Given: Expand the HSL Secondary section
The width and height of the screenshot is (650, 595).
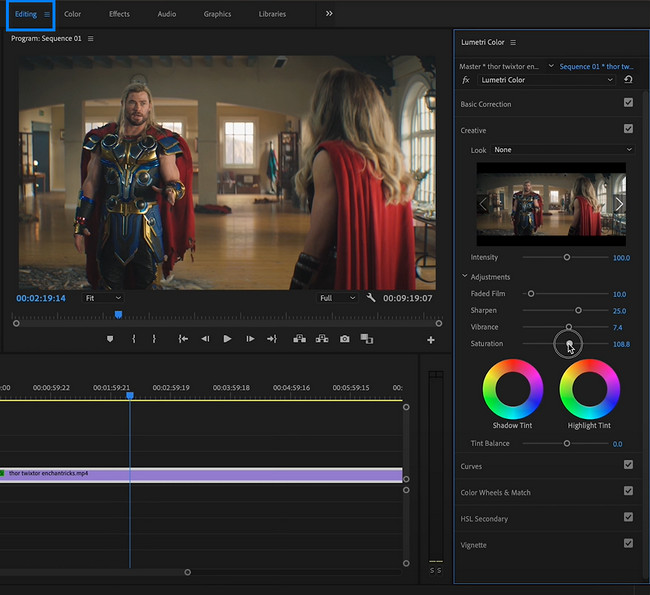Looking at the screenshot, I should (484, 519).
